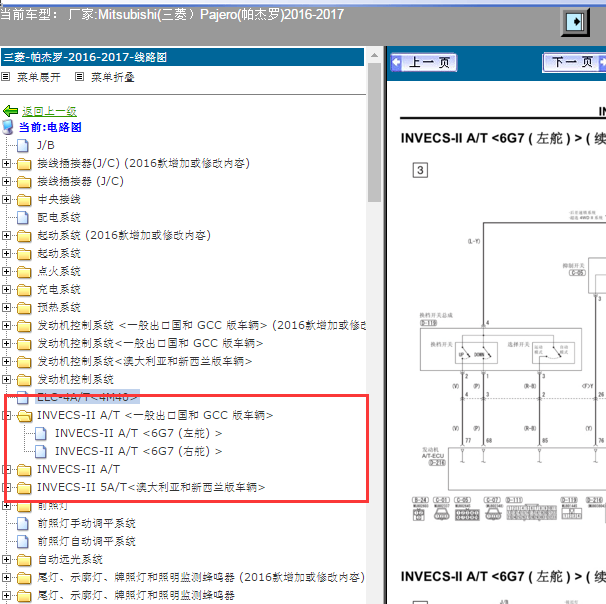
Task: Click page icon beside 6G7 (右舵)
Action: (41, 452)
